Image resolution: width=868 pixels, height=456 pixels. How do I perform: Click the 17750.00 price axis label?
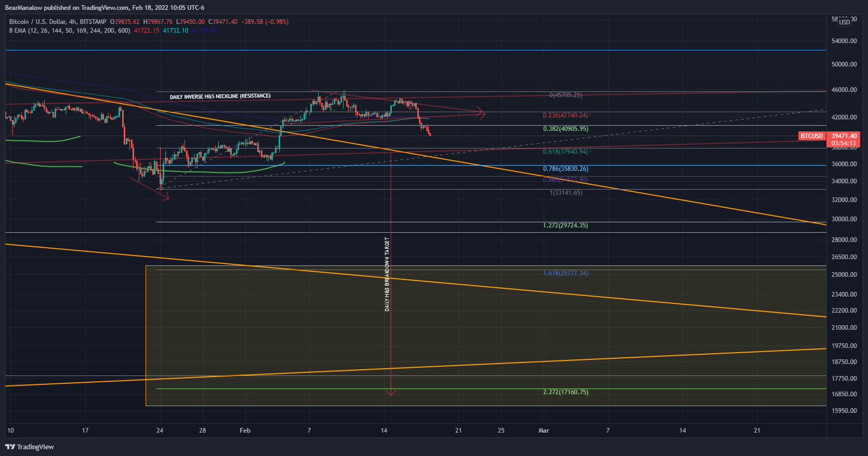coord(844,379)
